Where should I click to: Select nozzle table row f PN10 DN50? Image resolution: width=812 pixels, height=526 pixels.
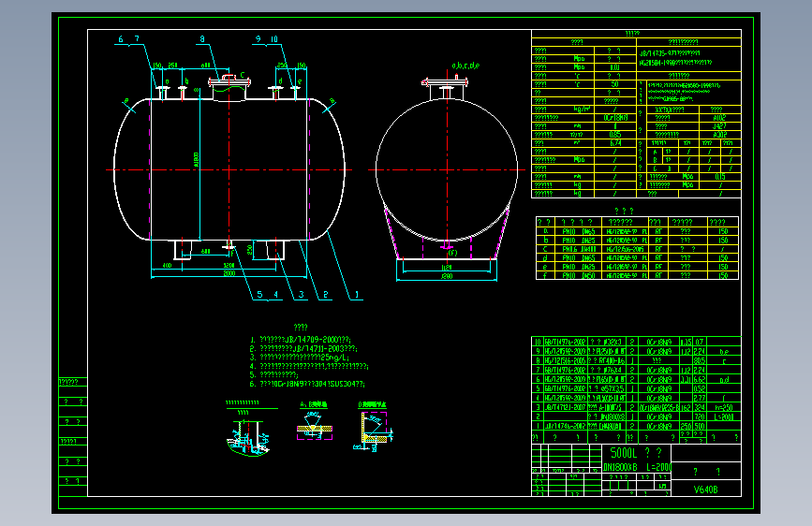point(638,275)
